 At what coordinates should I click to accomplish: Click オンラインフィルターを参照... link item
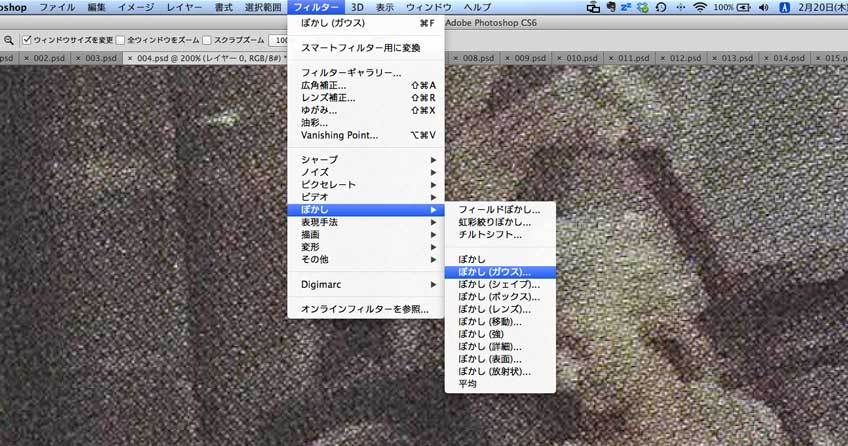[364, 309]
